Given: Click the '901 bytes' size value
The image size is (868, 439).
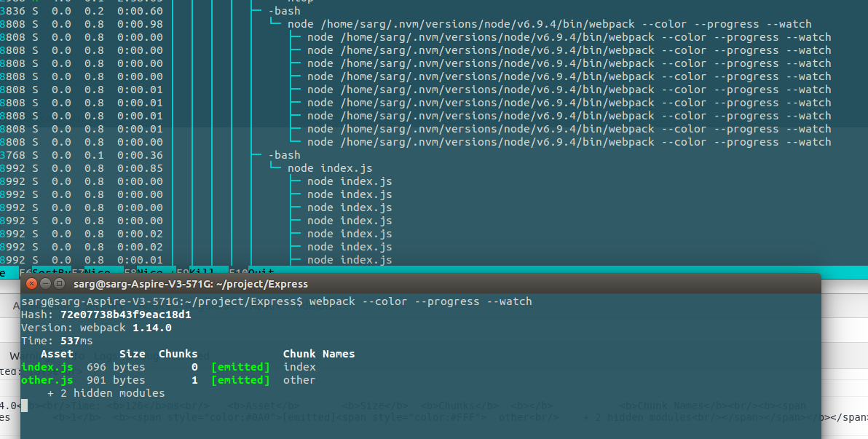Looking at the screenshot, I should 116,380.
